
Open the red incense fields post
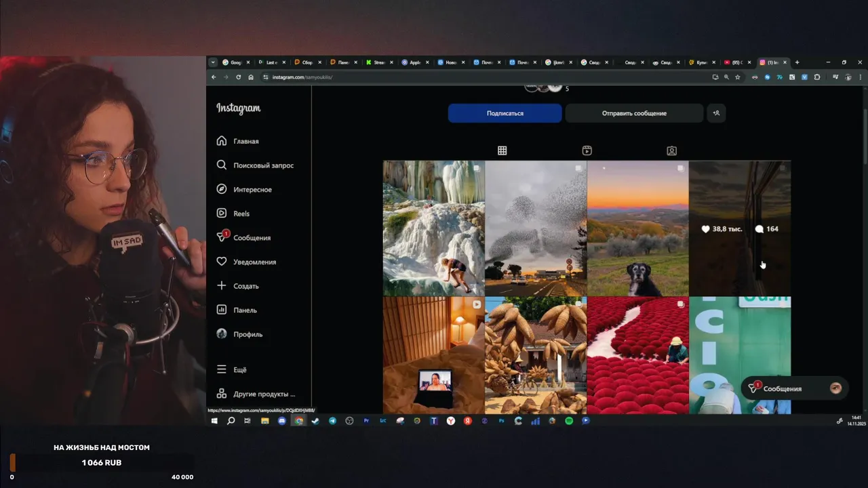point(637,355)
